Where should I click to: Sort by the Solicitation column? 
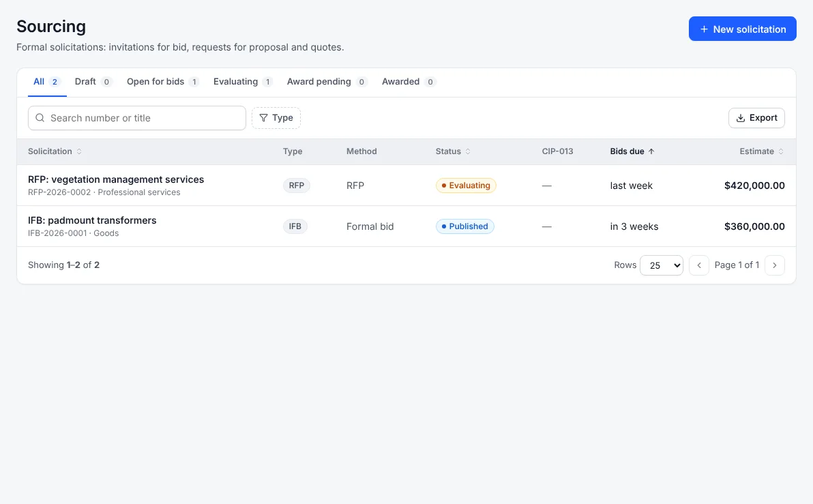55,151
